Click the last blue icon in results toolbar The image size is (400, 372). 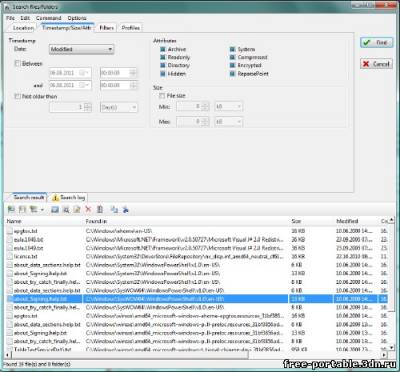tap(125, 209)
